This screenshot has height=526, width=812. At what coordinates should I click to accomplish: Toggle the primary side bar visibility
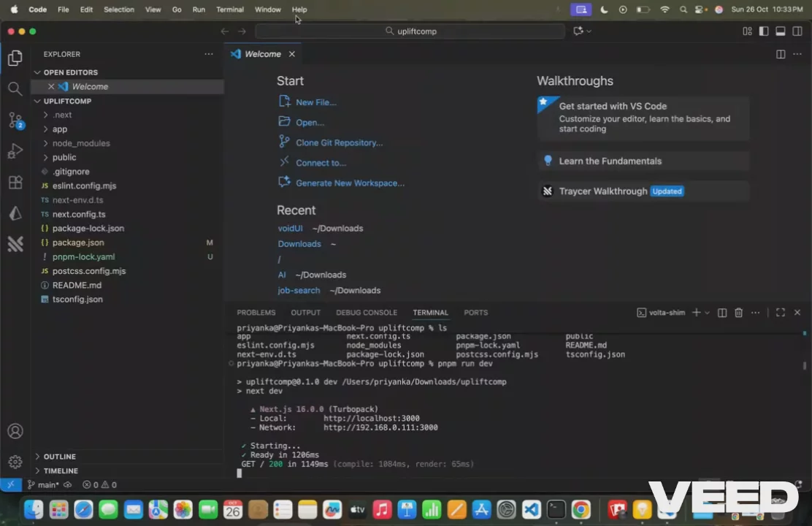763,31
